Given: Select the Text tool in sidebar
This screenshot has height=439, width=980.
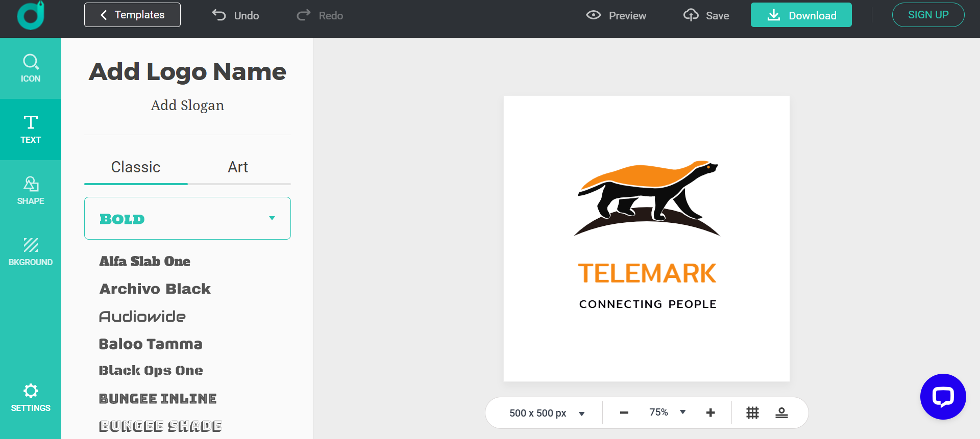Looking at the screenshot, I should (31, 130).
